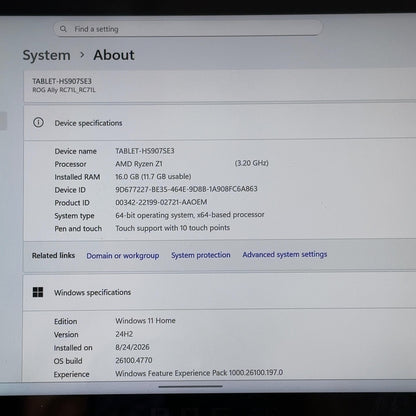Select the TABLET-HS907SE3 device name card
This screenshot has width=416, height=416.
tap(220, 86)
